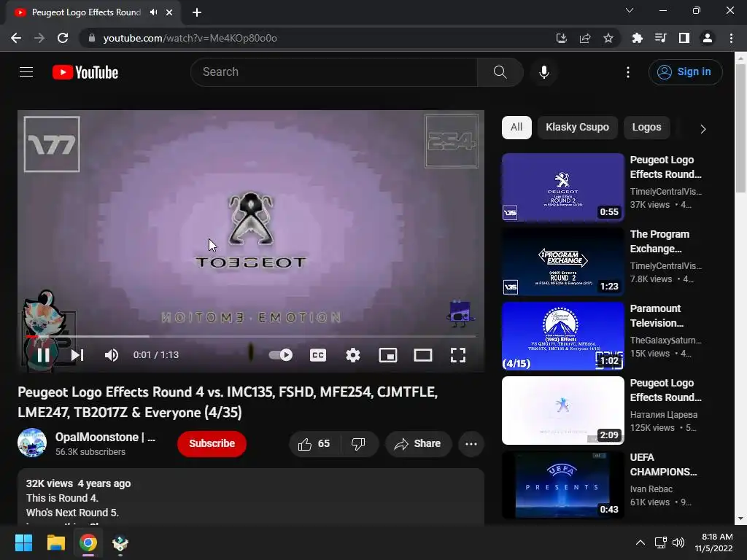The width and height of the screenshot is (747, 560).
Task: Switch to miniplayer mode
Action: pyautogui.click(x=388, y=355)
